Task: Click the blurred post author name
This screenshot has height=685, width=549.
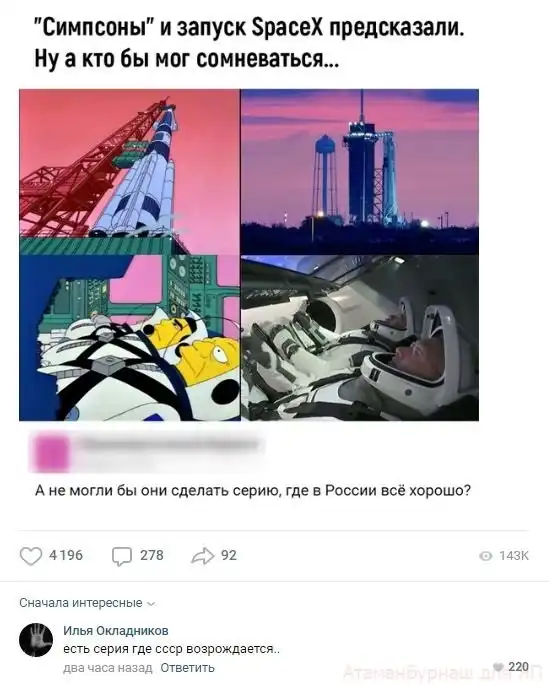Action: tap(168, 445)
